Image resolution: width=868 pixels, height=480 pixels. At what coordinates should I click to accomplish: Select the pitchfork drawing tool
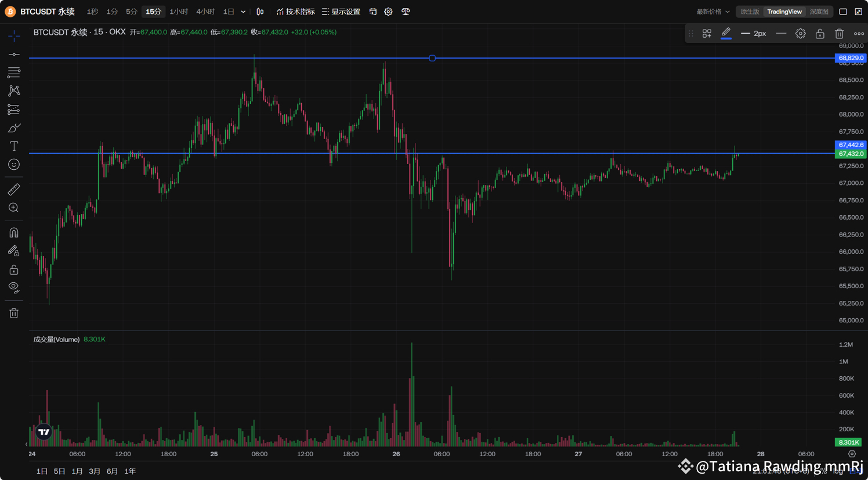tap(14, 90)
